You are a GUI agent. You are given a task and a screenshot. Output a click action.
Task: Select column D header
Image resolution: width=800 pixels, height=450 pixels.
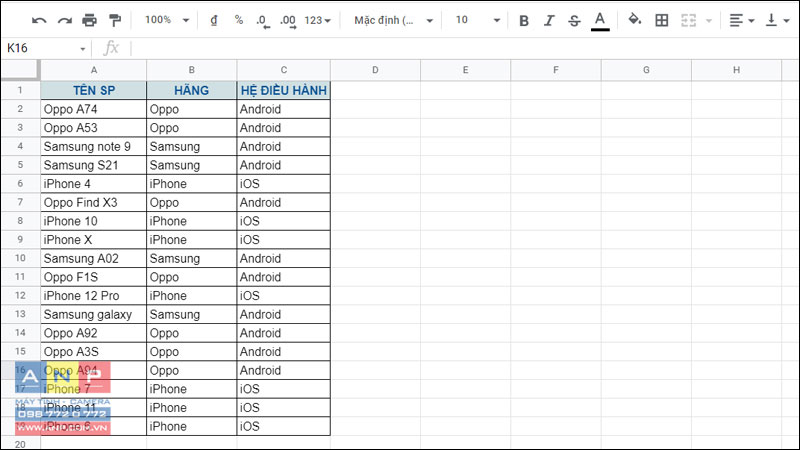376,70
